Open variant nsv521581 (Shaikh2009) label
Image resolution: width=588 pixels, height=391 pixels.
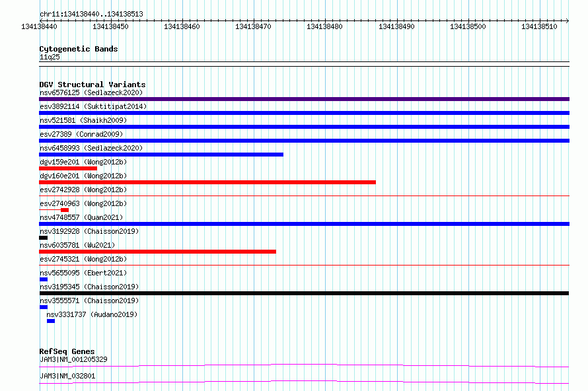83,120
